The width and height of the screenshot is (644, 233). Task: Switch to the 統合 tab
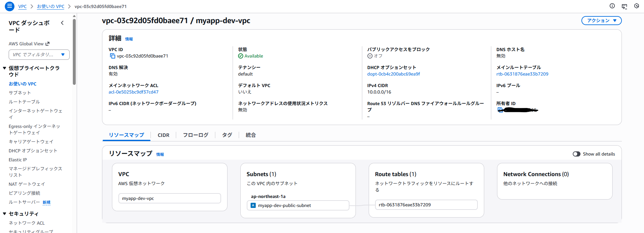[251, 135]
